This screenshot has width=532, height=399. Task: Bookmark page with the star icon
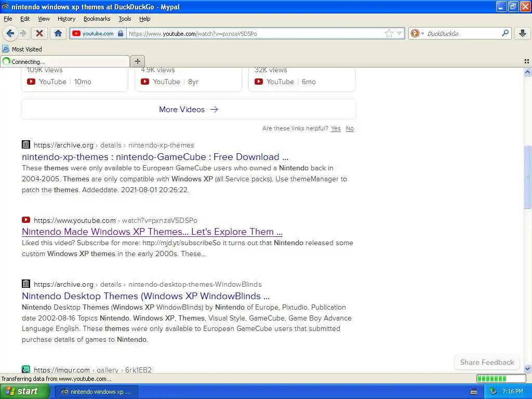tap(389, 33)
